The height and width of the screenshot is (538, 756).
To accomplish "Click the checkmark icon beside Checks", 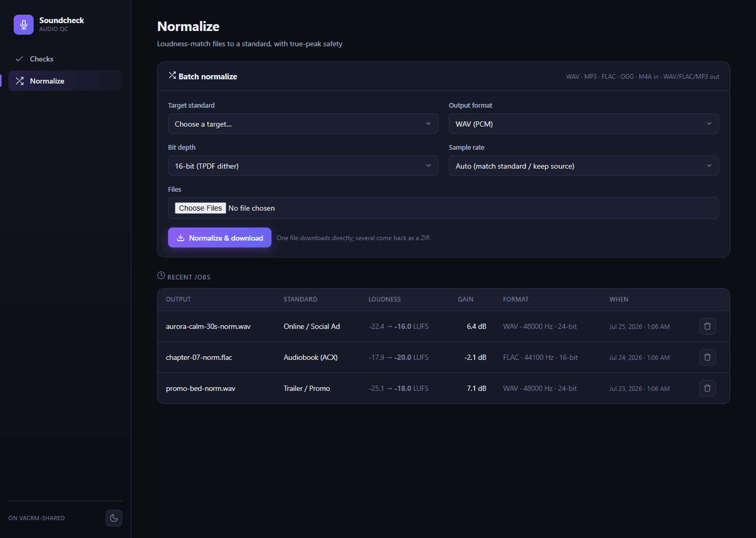I will pos(19,59).
